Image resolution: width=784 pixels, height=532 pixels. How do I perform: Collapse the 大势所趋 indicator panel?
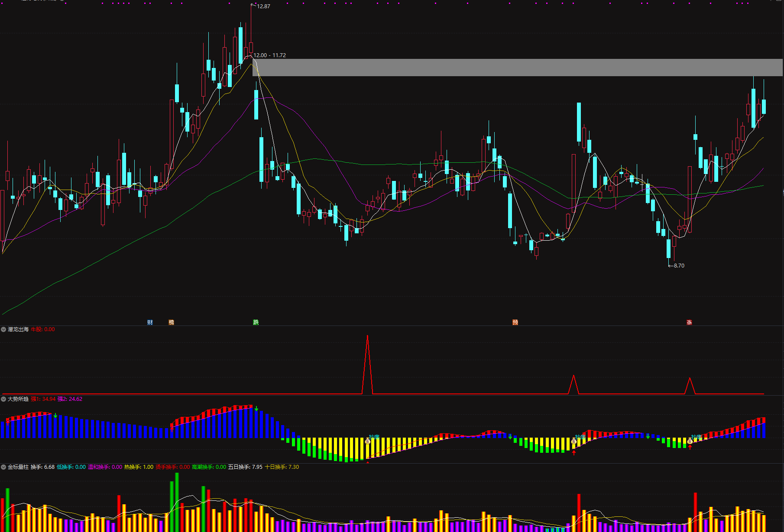click(x=3, y=399)
